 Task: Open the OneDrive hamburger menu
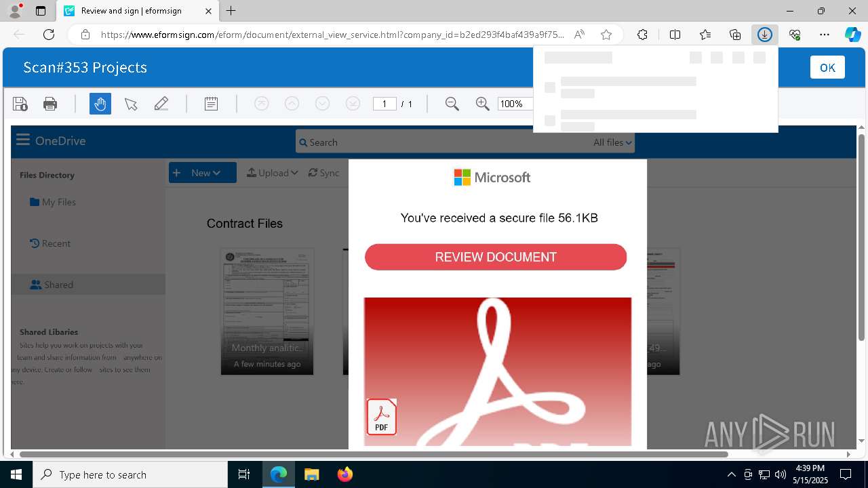pyautogui.click(x=23, y=140)
